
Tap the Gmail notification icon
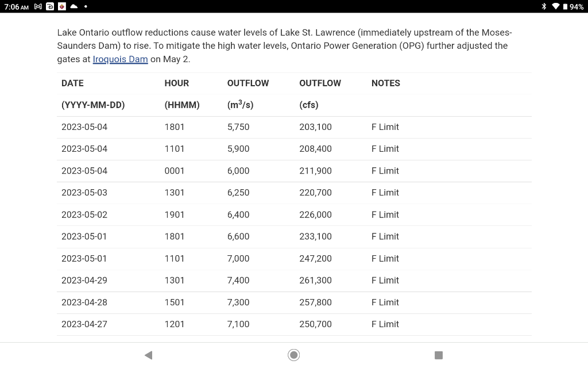click(x=38, y=6)
